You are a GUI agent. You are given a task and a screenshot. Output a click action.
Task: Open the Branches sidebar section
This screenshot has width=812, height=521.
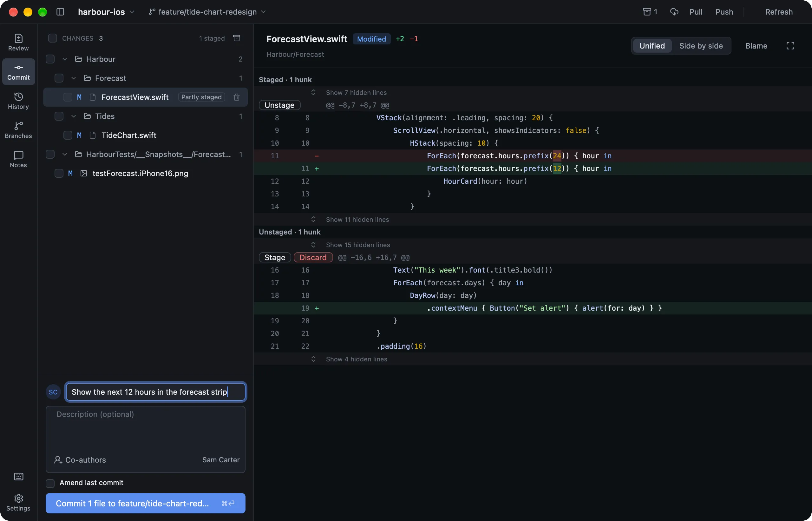coord(18,130)
